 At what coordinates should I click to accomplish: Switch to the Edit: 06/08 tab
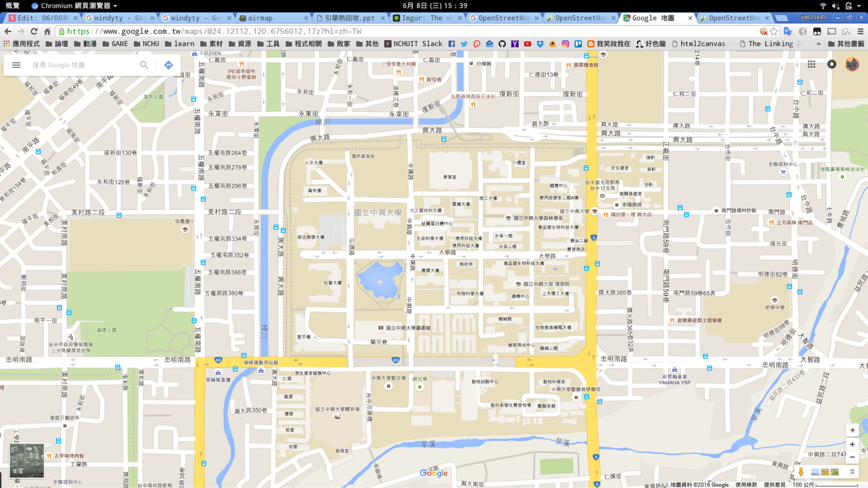(42, 18)
